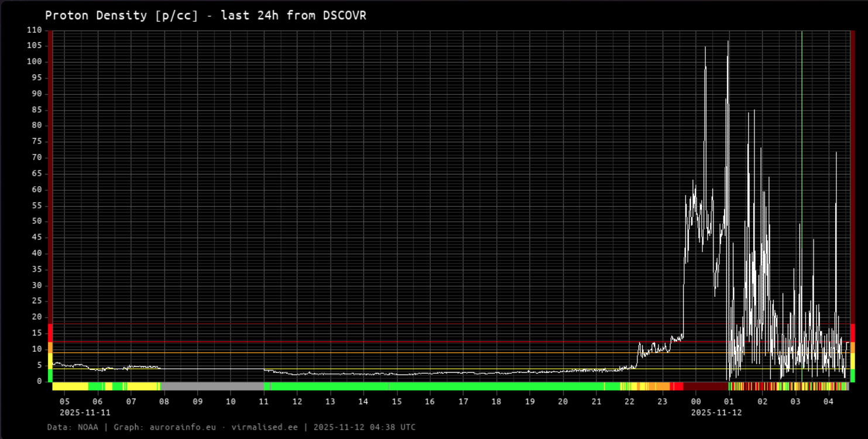Screen dimensions: 868x439
Task: Click the hour 12 label on the x-axis
Action: pyautogui.click(x=297, y=402)
